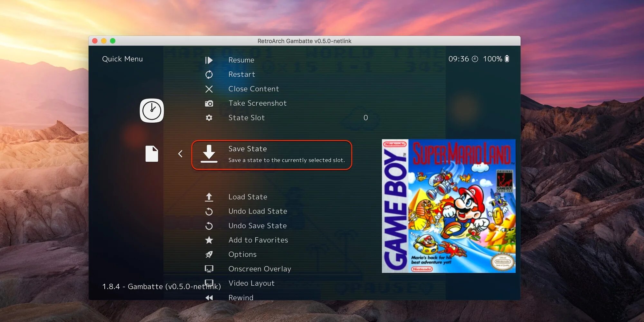644x322 pixels.
Task: Click the Load State upload arrow icon
Action: pos(209,197)
